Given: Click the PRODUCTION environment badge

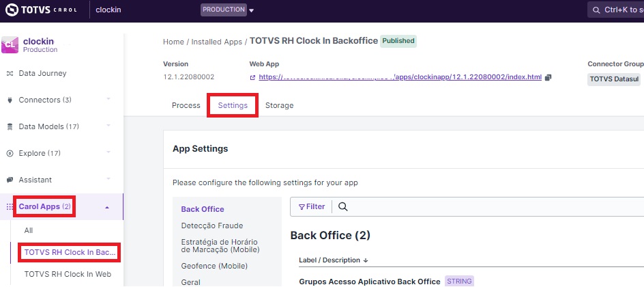Looking at the screenshot, I should click(224, 10).
